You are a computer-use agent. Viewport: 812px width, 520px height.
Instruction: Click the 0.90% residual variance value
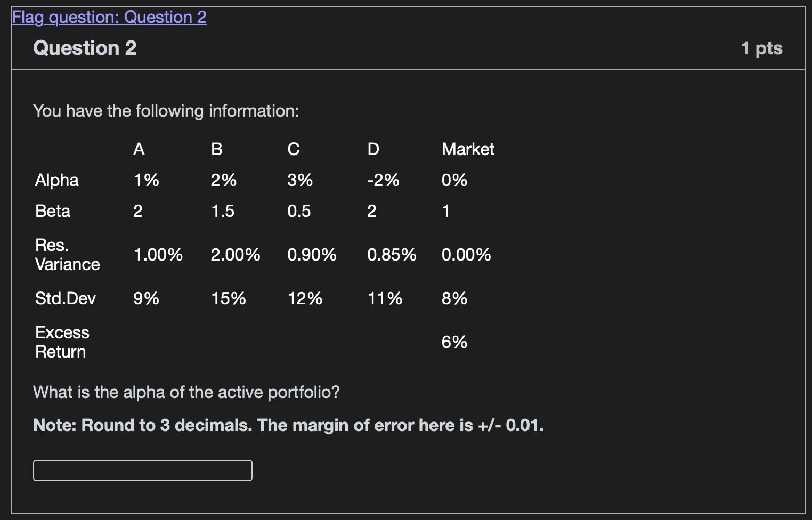click(312, 255)
